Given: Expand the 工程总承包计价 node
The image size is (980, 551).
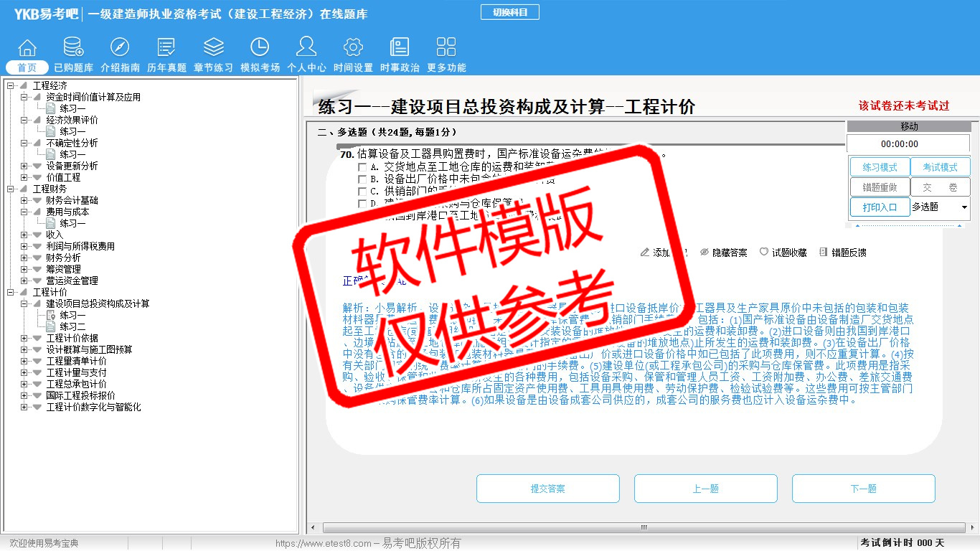Looking at the screenshot, I should point(24,385).
